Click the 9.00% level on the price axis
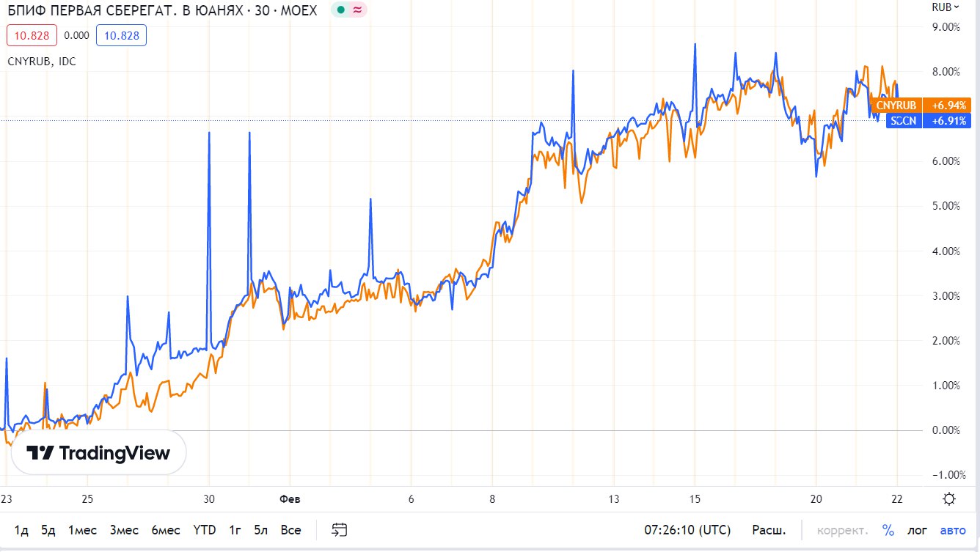Screen dimensions: 980x552 (x=945, y=27)
